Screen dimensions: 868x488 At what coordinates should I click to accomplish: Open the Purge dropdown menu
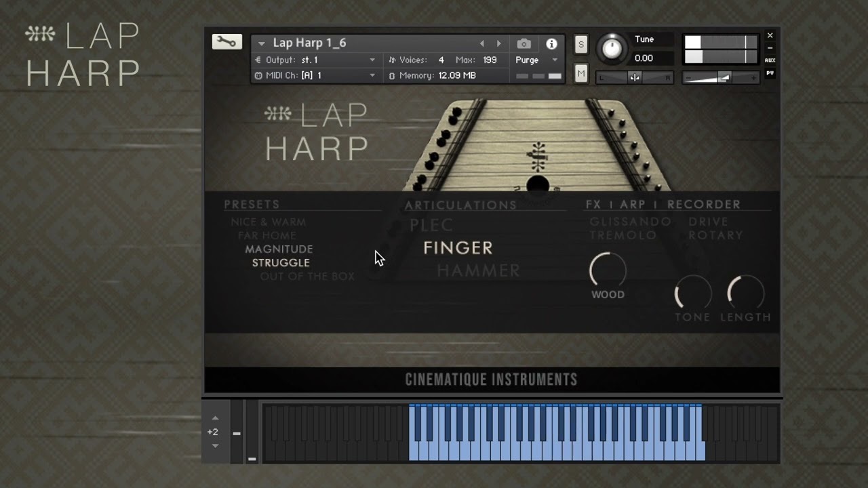[536, 60]
